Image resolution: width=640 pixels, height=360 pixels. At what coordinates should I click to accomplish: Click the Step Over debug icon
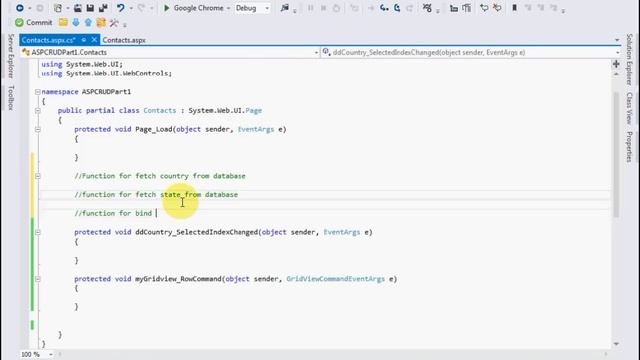pyautogui.click(x=397, y=8)
